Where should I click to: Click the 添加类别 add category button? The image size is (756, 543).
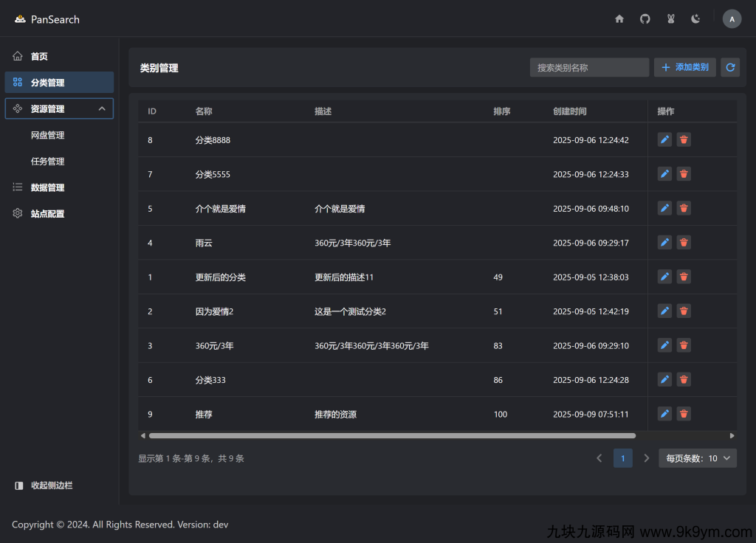point(684,67)
